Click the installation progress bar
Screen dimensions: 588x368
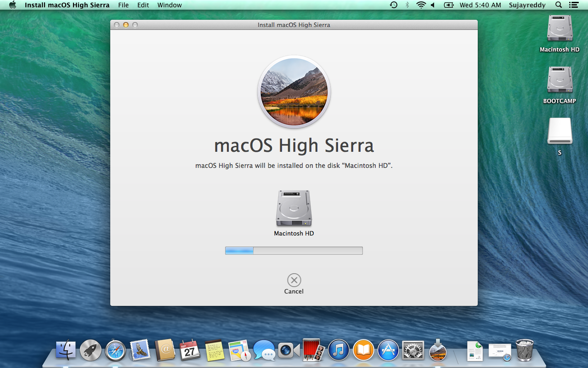pos(294,251)
